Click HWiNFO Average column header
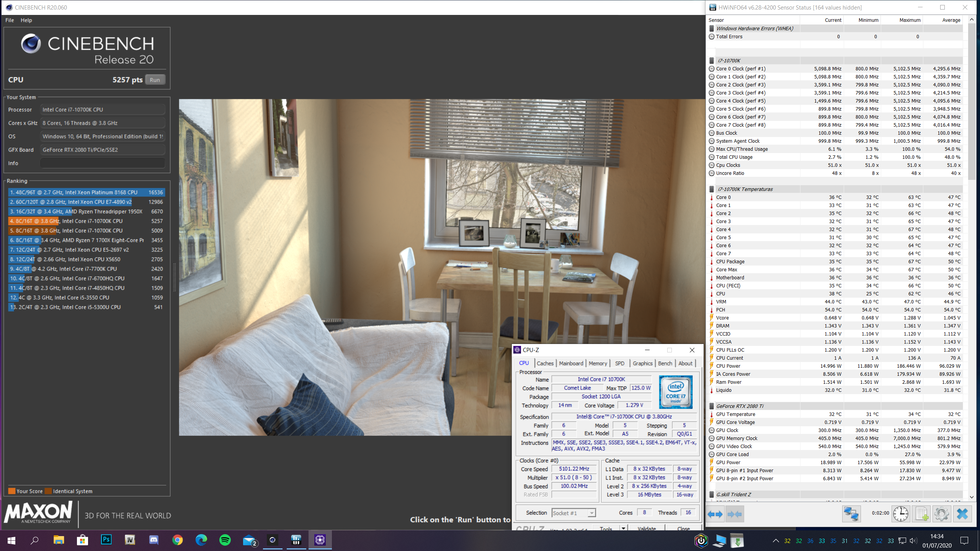The width and height of the screenshot is (980, 551). click(942, 20)
